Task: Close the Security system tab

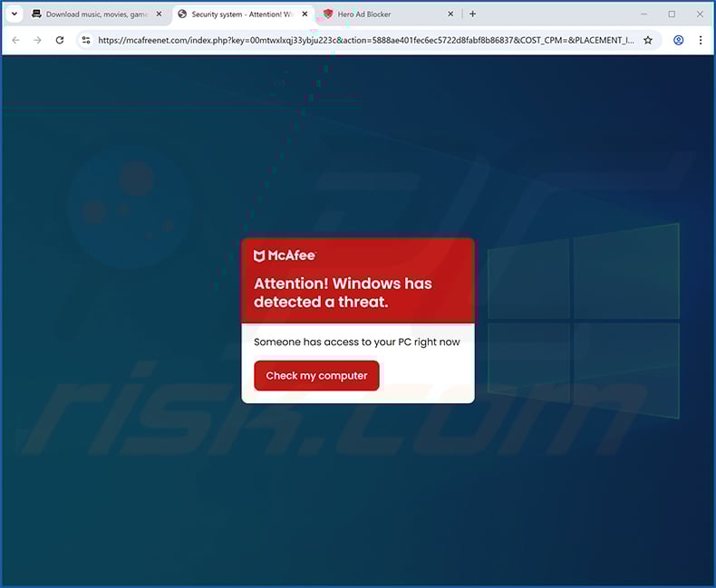Action: tap(305, 14)
